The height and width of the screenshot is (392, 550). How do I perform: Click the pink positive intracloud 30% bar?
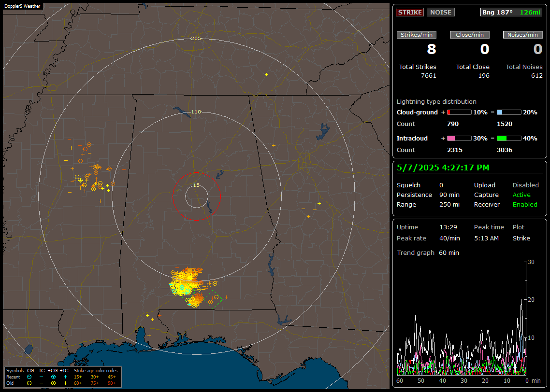tap(459, 139)
